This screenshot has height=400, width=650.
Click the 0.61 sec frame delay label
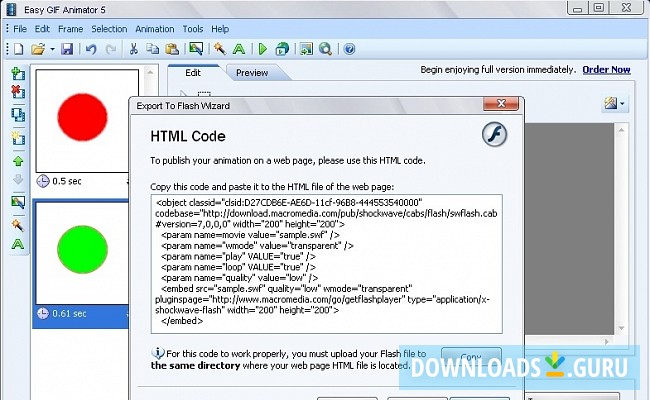69,313
